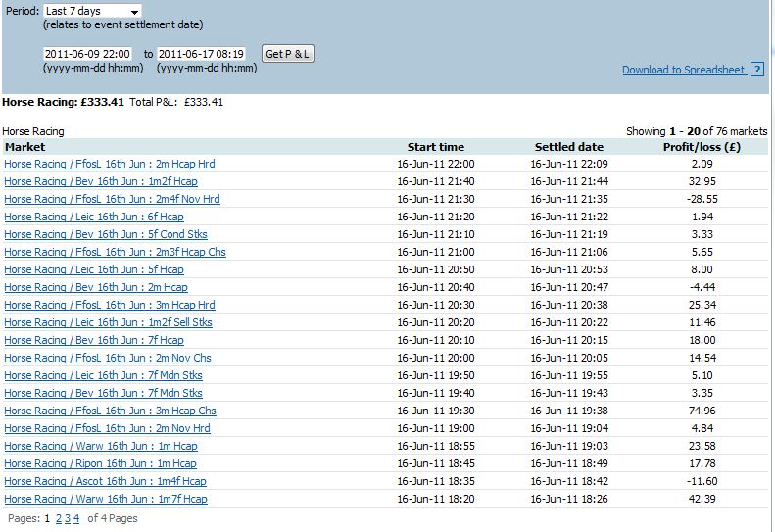Open Leic 16th Jun 7f Mdn Stks market

(x=103, y=375)
